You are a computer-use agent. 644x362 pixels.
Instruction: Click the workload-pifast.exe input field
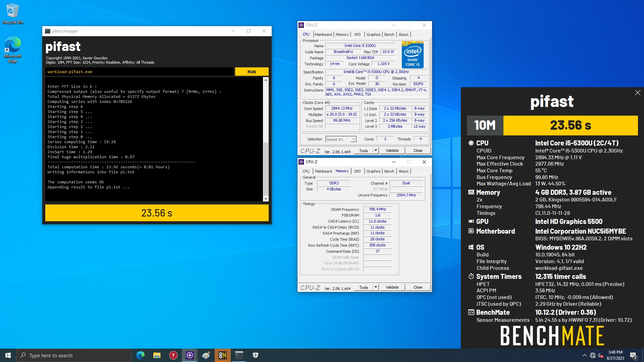tap(139, 72)
